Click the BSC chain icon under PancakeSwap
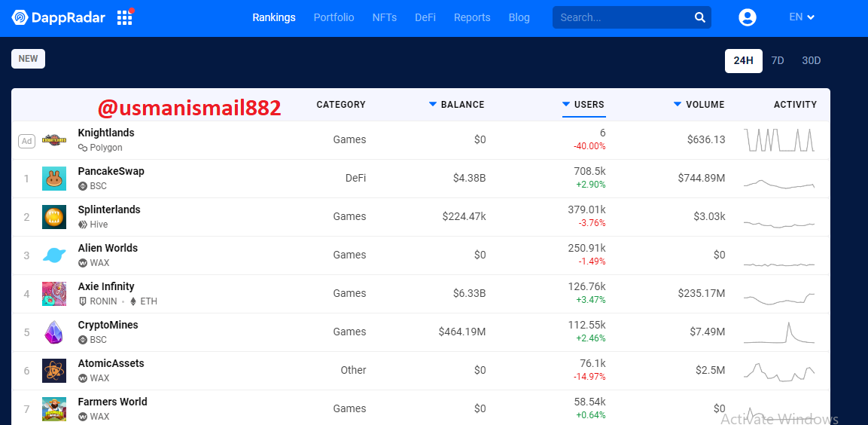The image size is (868, 425). (83, 186)
